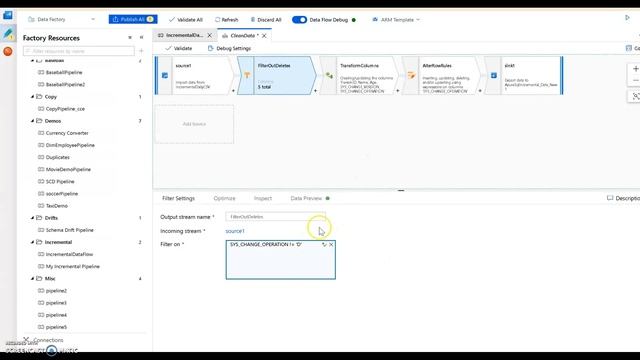Open the Inspect tab
The image size is (640, 360).
[x=262, y=198]
